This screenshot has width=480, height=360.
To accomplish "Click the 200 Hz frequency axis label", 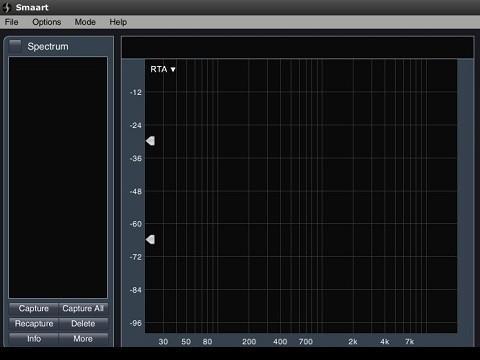I will coord(249,342).
